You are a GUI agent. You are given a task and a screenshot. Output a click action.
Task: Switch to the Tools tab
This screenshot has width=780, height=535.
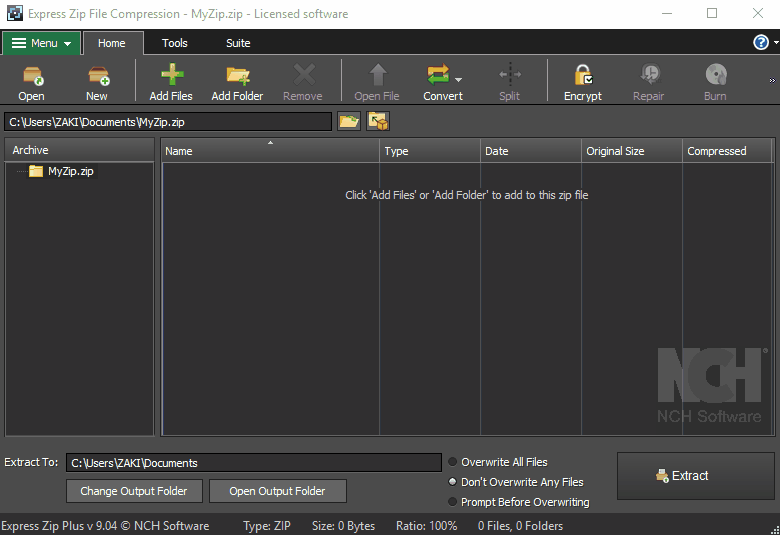[x=175, y=43]
